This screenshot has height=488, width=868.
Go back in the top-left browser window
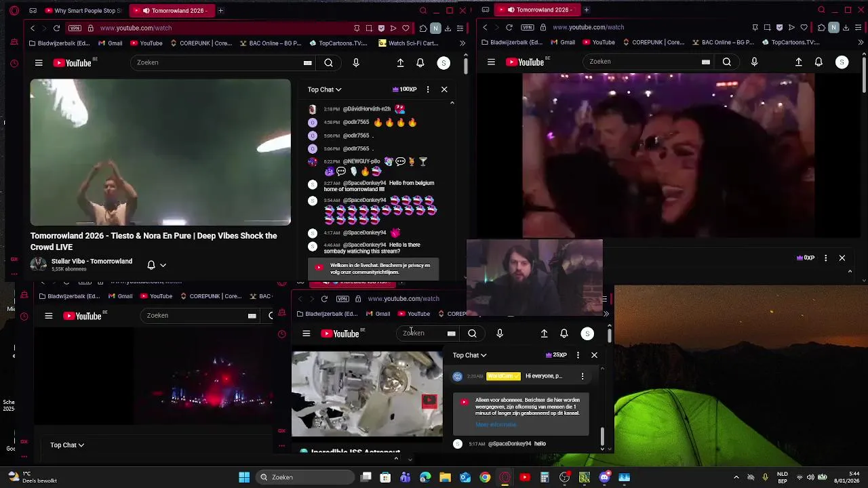(33, 28)
